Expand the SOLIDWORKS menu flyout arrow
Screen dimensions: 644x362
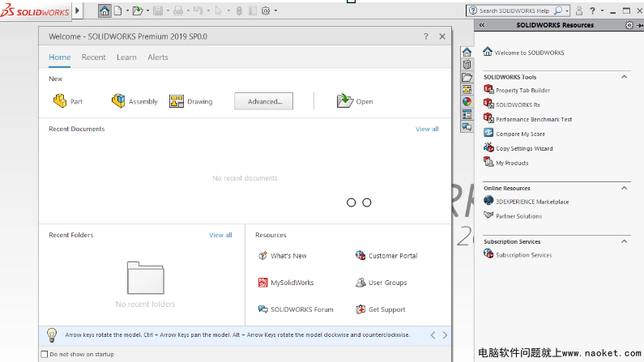(77, 11)
